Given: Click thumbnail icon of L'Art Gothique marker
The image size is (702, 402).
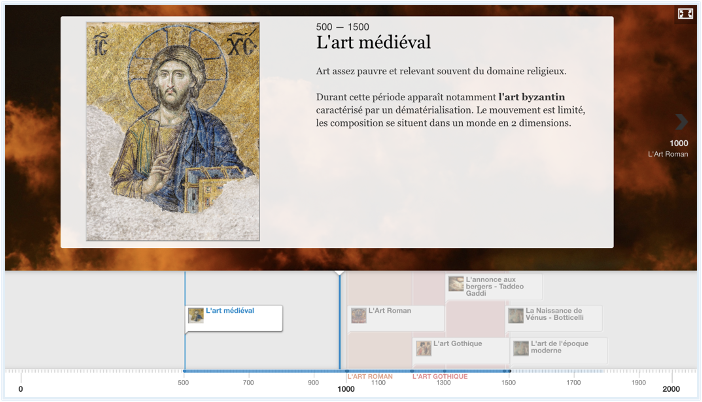Looking at the screenshot, I should click(424, 348).
